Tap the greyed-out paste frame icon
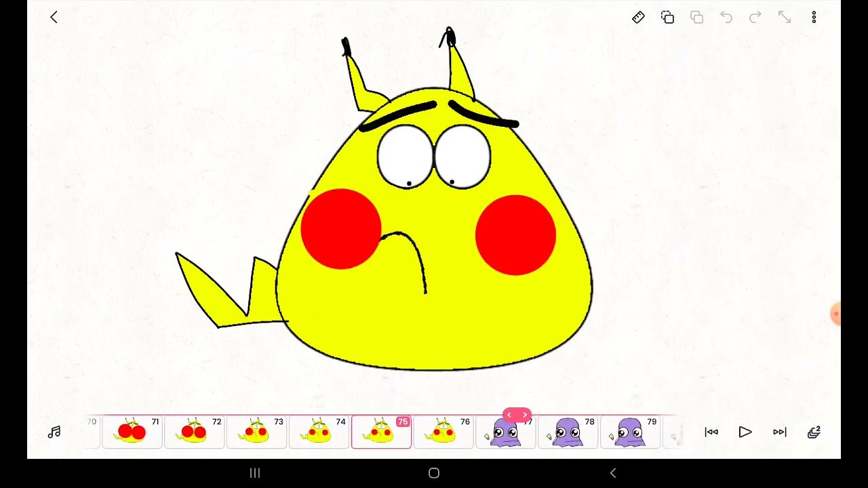 click(696, 18)
